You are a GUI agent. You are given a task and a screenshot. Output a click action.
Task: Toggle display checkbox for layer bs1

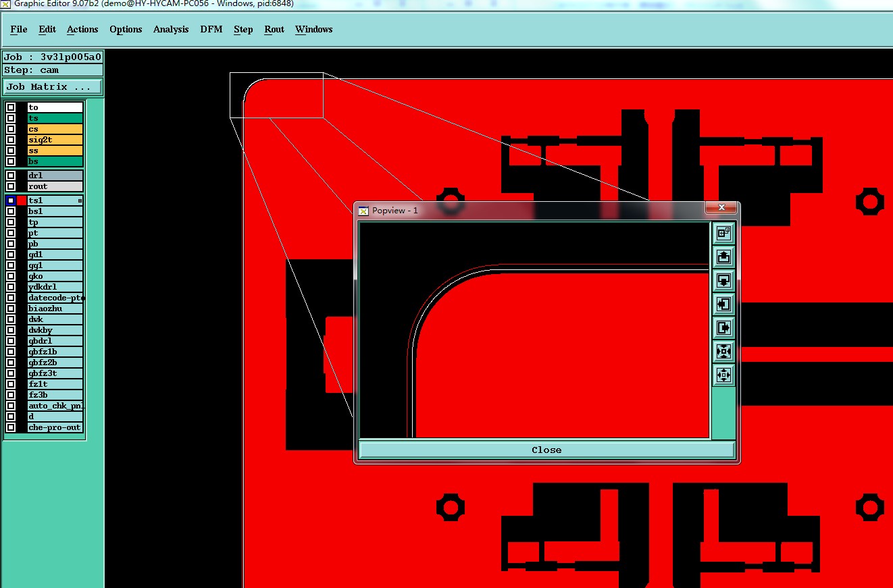[x=11, y=211]
